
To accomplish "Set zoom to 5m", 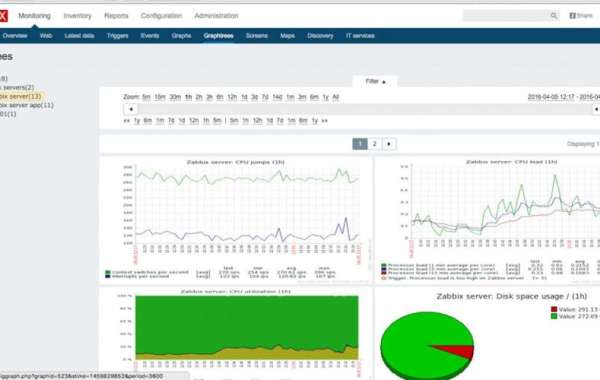I will pos(146,97).
